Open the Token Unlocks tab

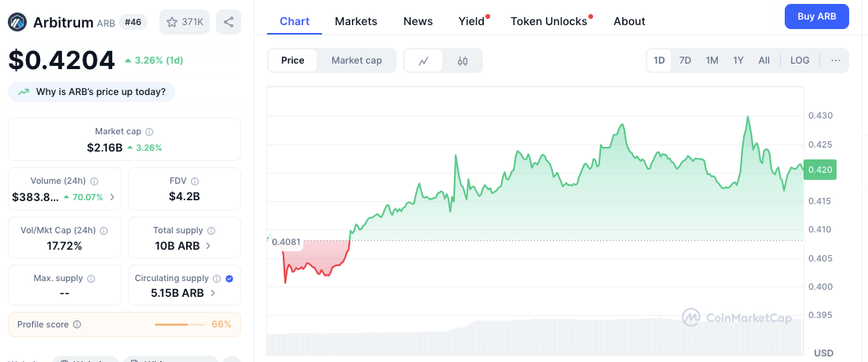(x=548, y=21)
